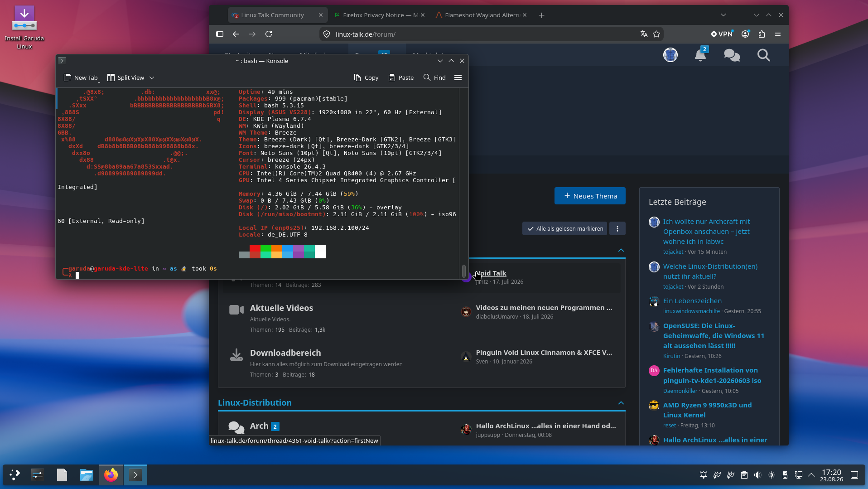Start a new thread with Neues Thema
The width and height of the screenshot is (868, 489).
[x=590, y=196]
